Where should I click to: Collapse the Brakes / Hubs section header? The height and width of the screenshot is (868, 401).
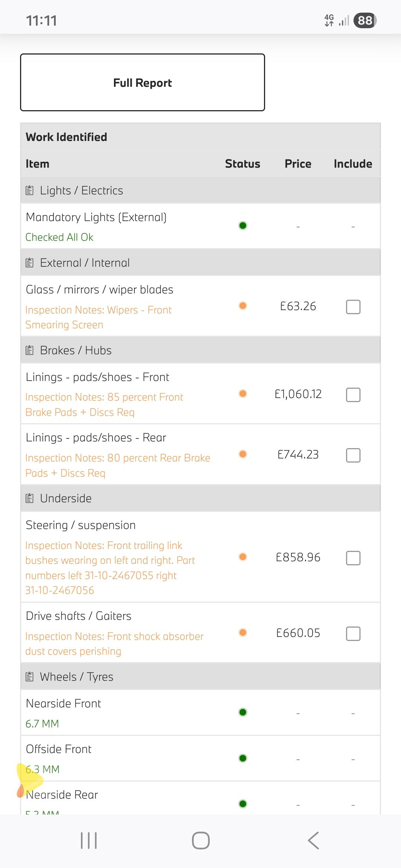pyautogui.click(x=200, y=350)
